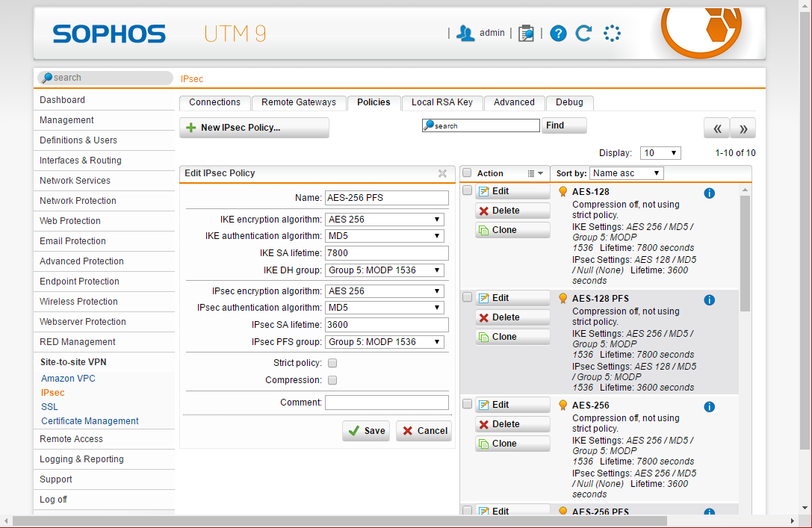This screenshot has height=528, width=812.
Task: Tick the AES-256 row checkbox
Action: [467, 404]
